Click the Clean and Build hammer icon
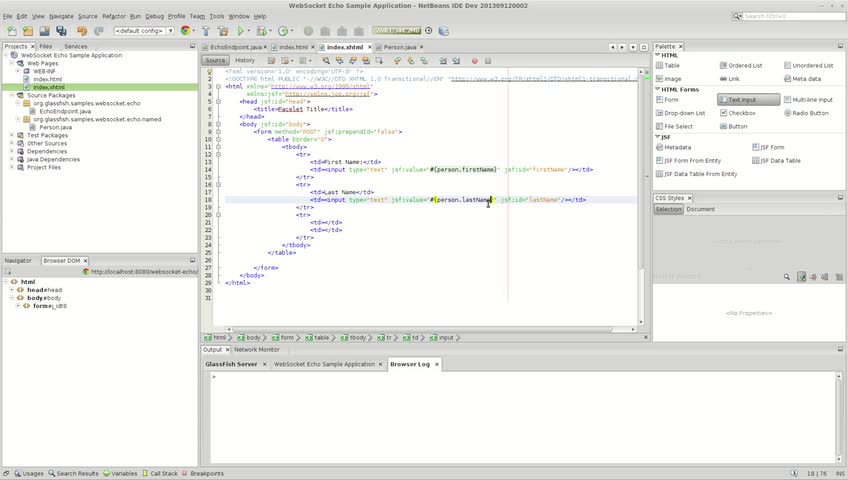Screen dimensions: 848x480 point(223,31)
